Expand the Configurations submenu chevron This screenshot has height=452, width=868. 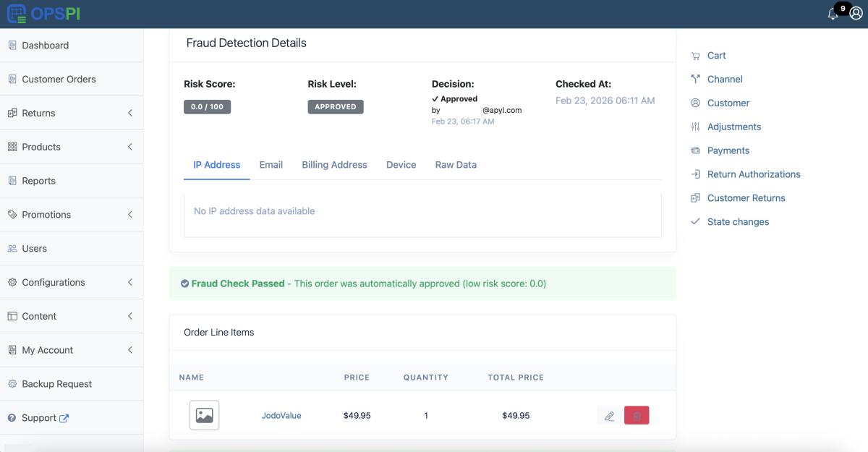point(130,282)
